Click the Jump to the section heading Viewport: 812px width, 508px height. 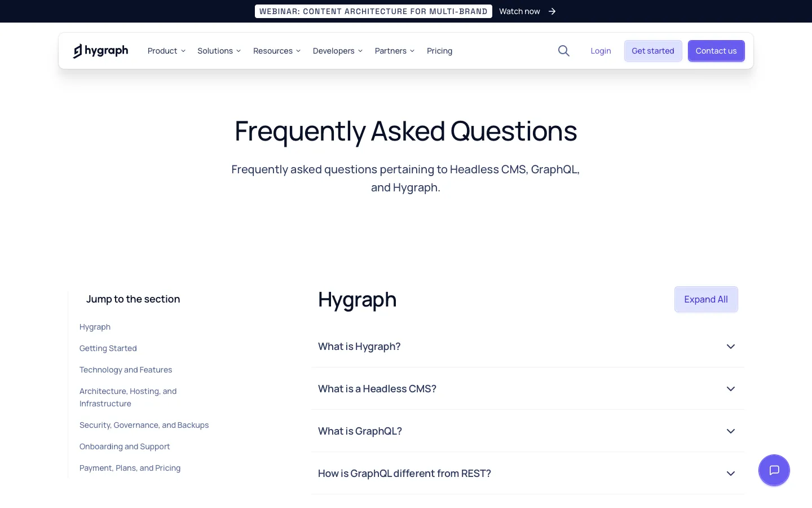[x=133, y=299]
